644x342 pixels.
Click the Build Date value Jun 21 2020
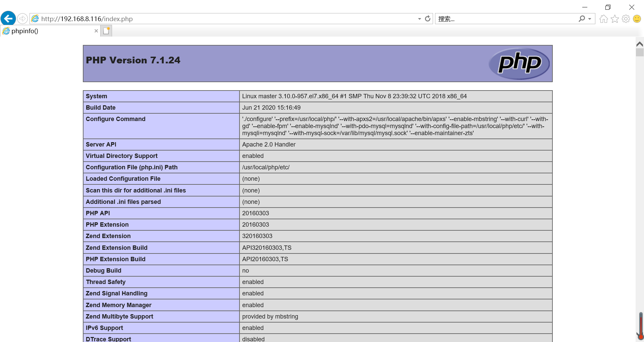pos(271,108)
